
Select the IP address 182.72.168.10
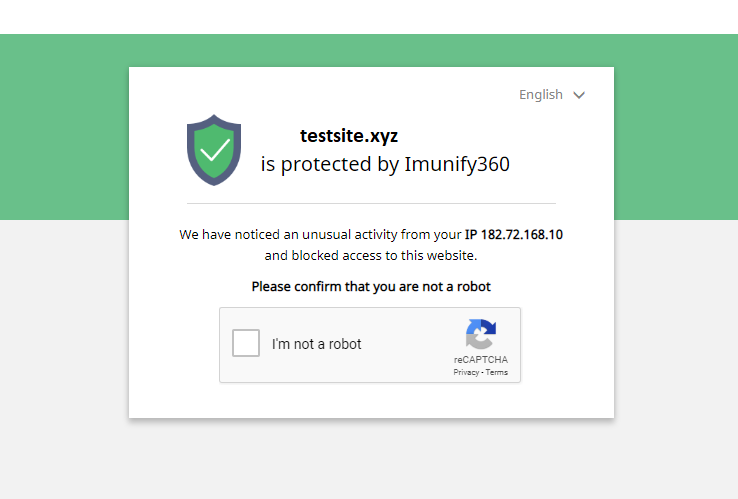tap(521, 235)
